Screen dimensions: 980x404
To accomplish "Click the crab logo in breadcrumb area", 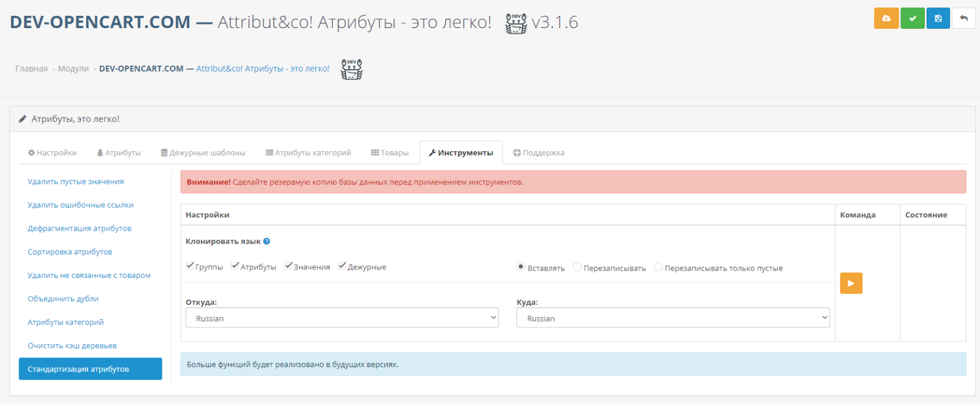I will (x=352, y=69).
